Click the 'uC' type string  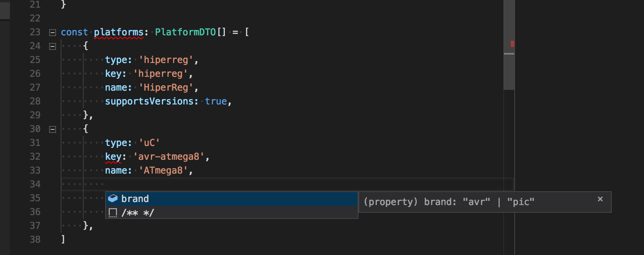pyautogui.click(x=149, y=143)
